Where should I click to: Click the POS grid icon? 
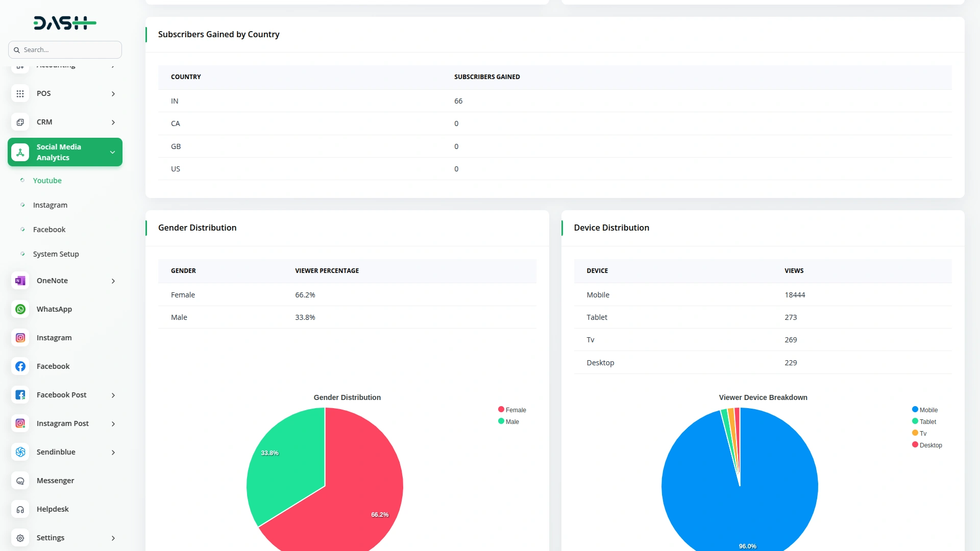20,93
